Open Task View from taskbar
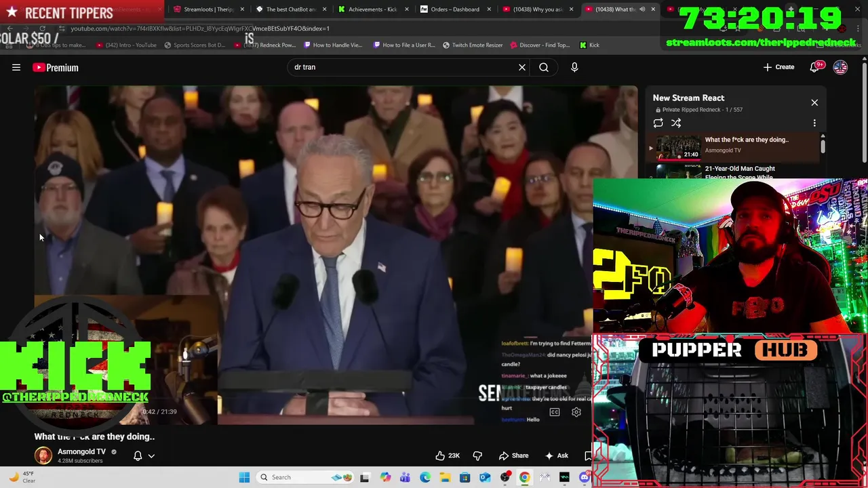 [x=365, y=477]
